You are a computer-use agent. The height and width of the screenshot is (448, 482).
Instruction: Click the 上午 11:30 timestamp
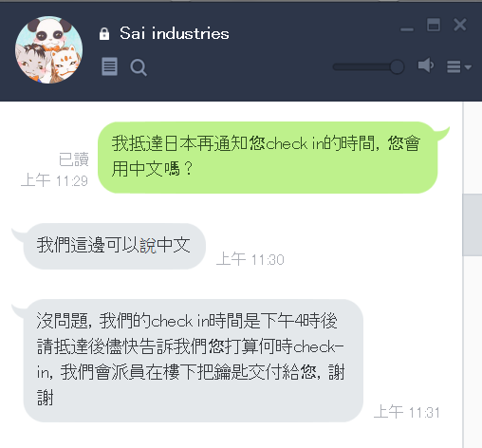coord(250,259)
